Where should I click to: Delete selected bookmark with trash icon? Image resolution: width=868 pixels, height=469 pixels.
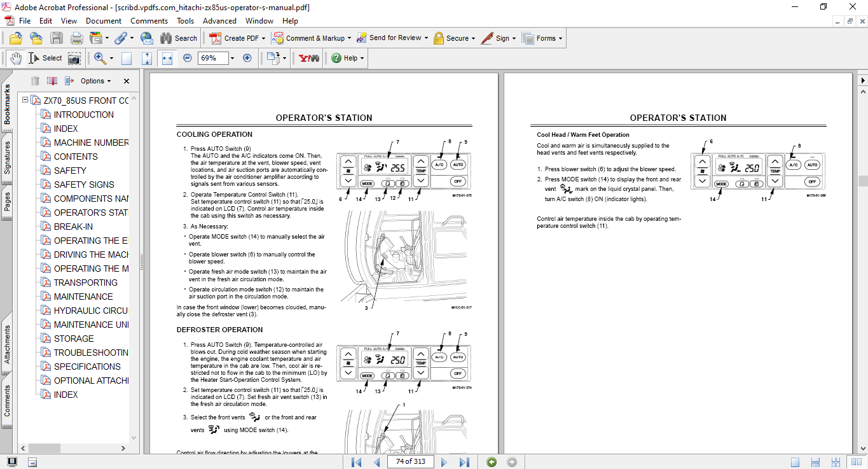(35, 81)
